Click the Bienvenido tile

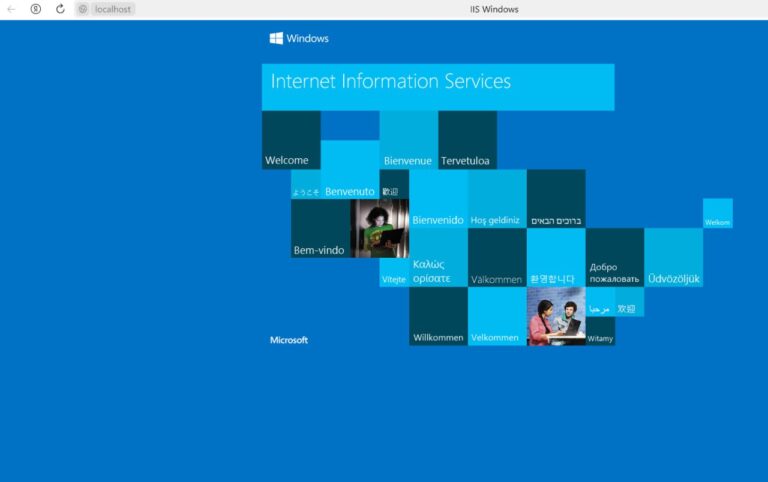click(438, 199)
